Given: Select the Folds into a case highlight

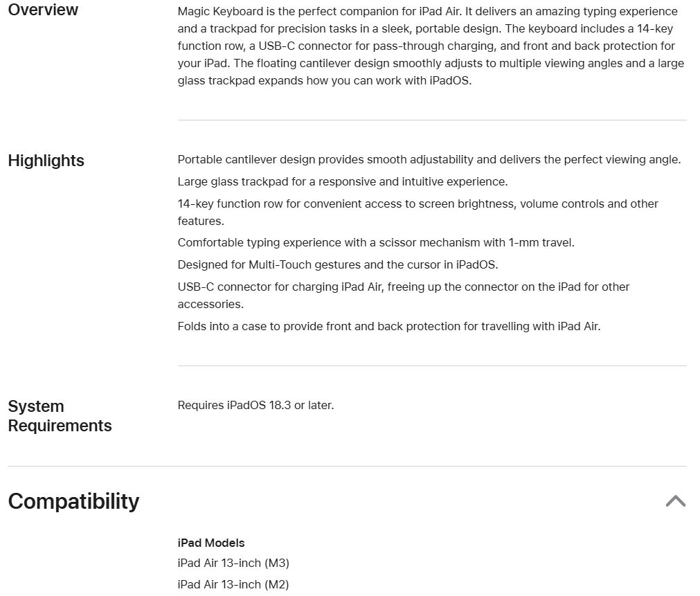Looking at the screenshot, I should 388,326.
